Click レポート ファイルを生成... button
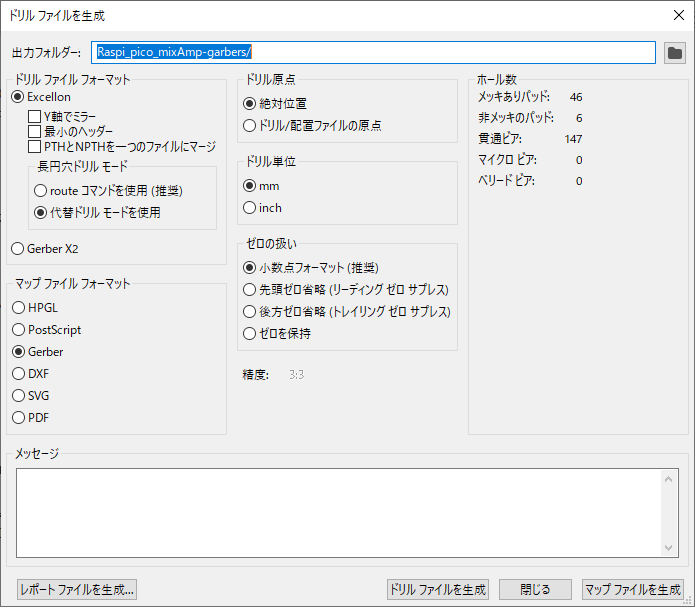The height and width of the screenshot is (607, 695). point(77,590)
